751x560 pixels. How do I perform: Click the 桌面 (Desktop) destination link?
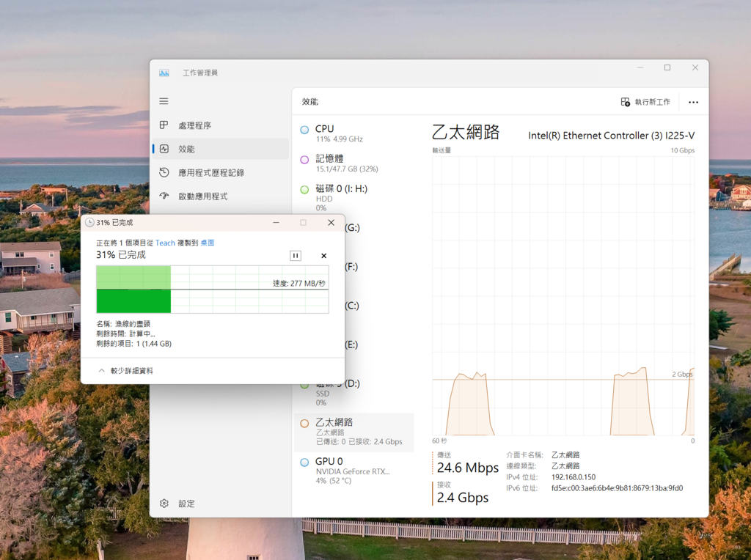click(207, 243)
